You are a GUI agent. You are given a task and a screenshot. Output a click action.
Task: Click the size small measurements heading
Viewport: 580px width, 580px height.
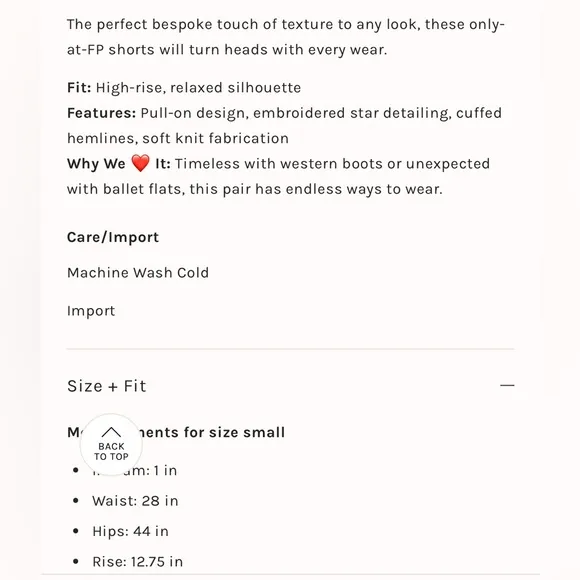176,432
